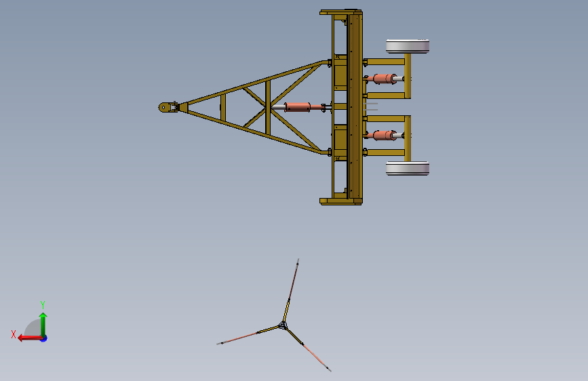Select the left leg of the three-legged part
The width and height of the screenshot is (588, 381).
tap(248, 335)
